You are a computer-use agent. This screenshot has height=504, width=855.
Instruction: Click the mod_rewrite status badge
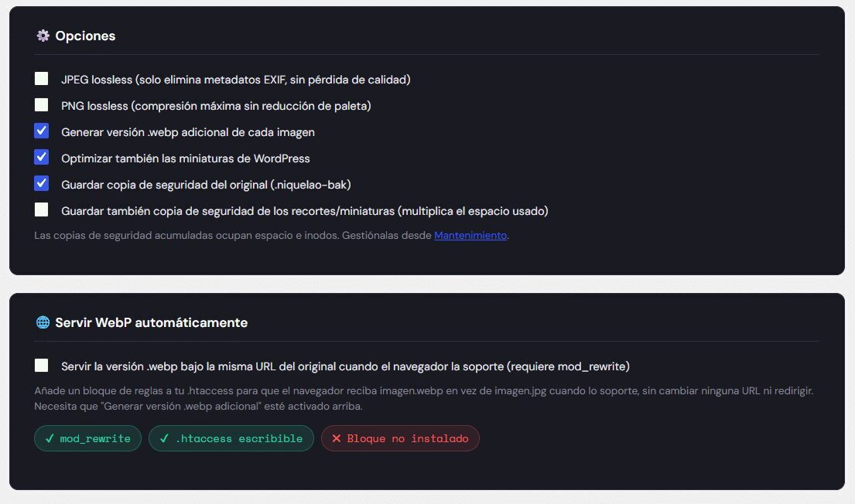point(87,438)
